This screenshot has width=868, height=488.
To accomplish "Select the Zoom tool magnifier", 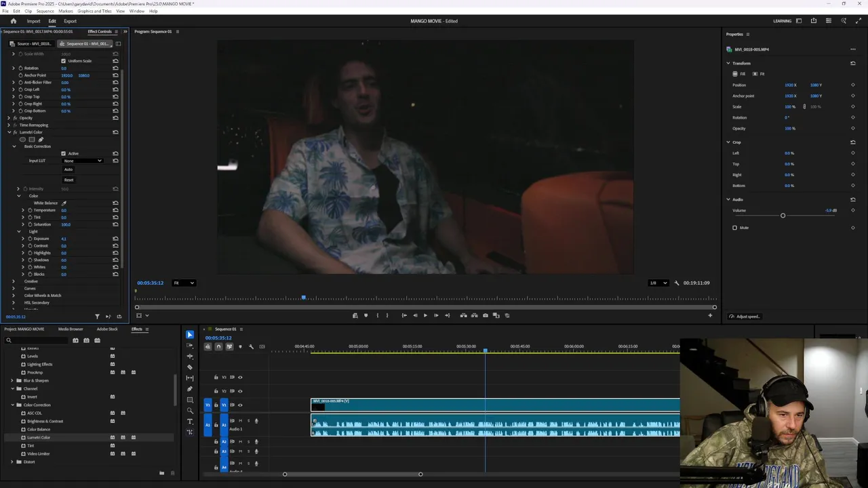I will pyautogui.click(x=190, y=411).
